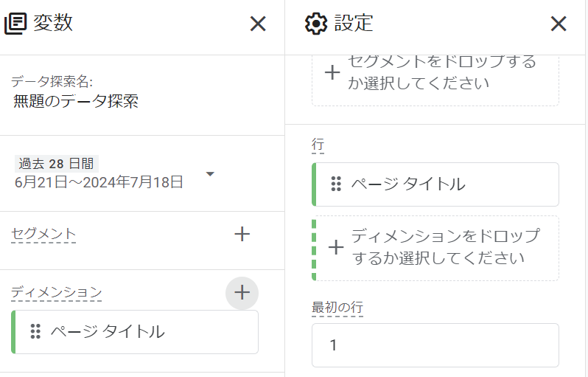The image size is (588, 377).
Task: Grab handle of ページ タイトル in 行
Action: (x=336, y=184)
